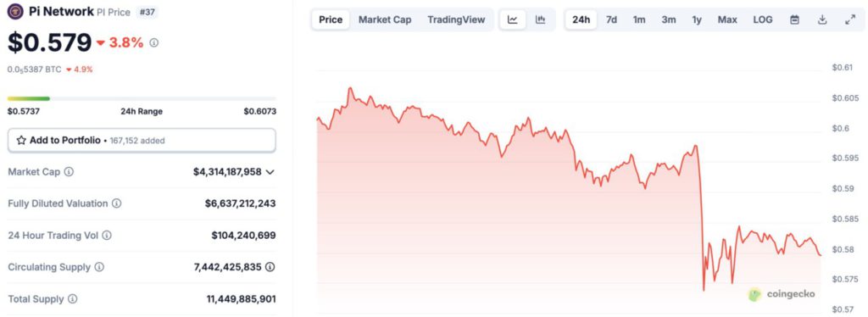Select the 7d time range
Viewport: 868px width, 317px height.
tap(611, 19)
